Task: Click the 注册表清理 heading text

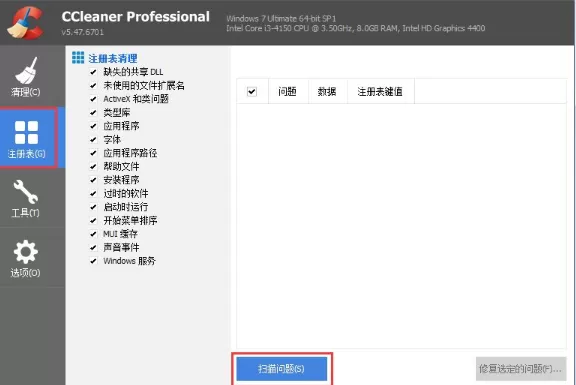Action: point(113,58)
